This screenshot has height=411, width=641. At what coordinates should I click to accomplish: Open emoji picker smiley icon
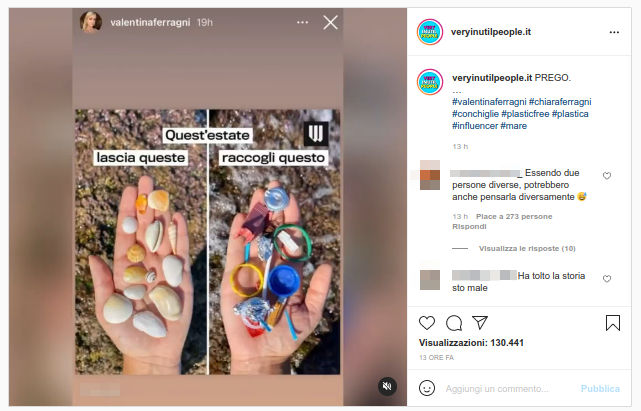tap(427, 388)
